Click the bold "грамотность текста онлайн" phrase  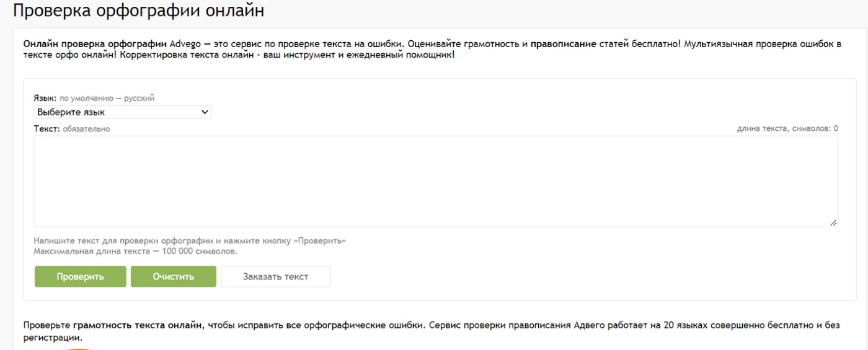pyautogui.click(x=138, y=325)
